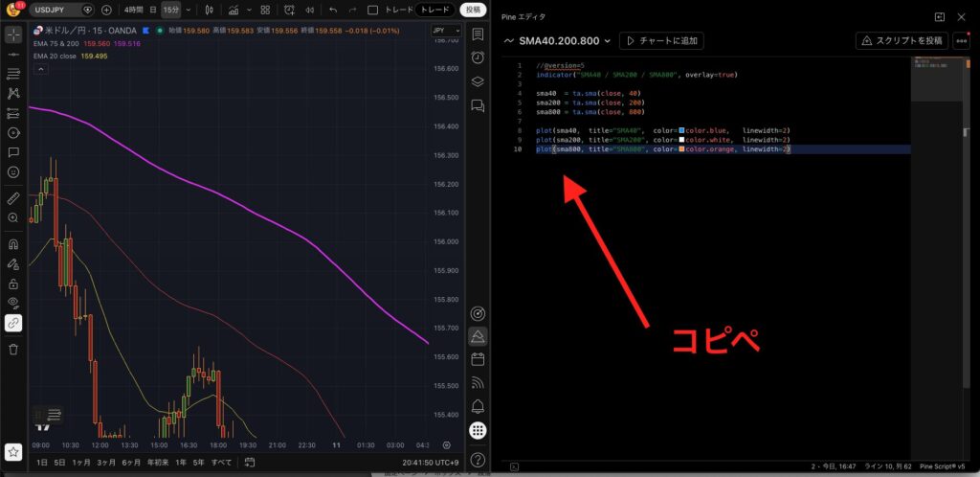The height and width of the screenshot is (477, 980).
Task: Expand the SMA40.200.800 script name dropdown
Action: (607, 41)
